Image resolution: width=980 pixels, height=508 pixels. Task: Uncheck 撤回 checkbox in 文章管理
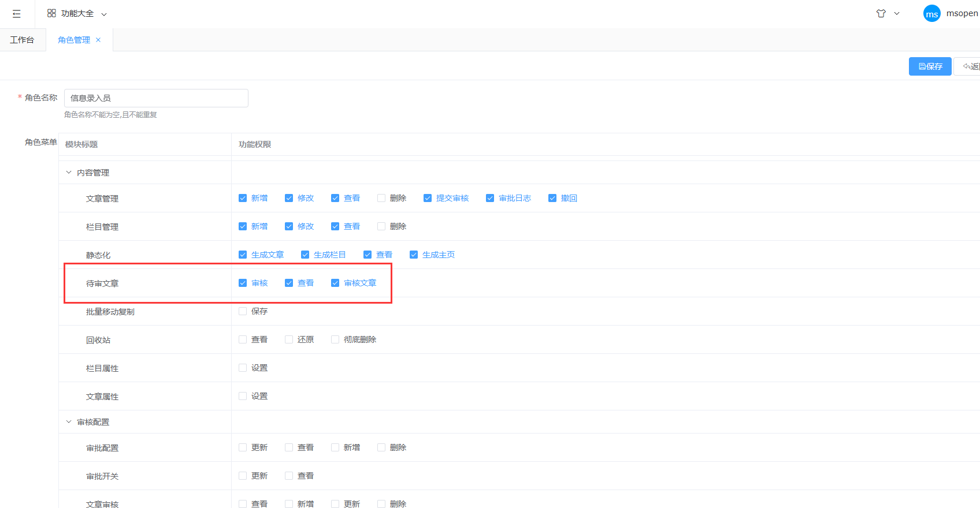pyautogui.click(x=552, y=198)
